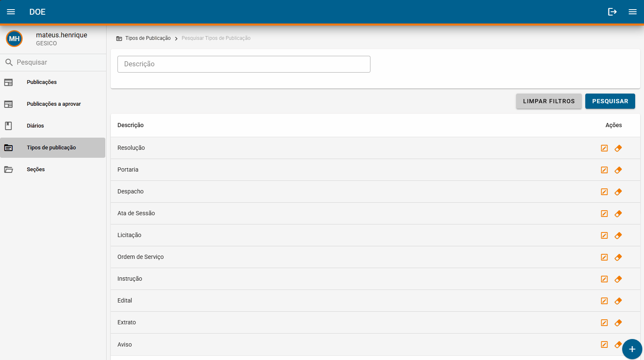This screenshot has height=360, width=644.
Task: Click the Ações column header
Action: tap(613, 125)
